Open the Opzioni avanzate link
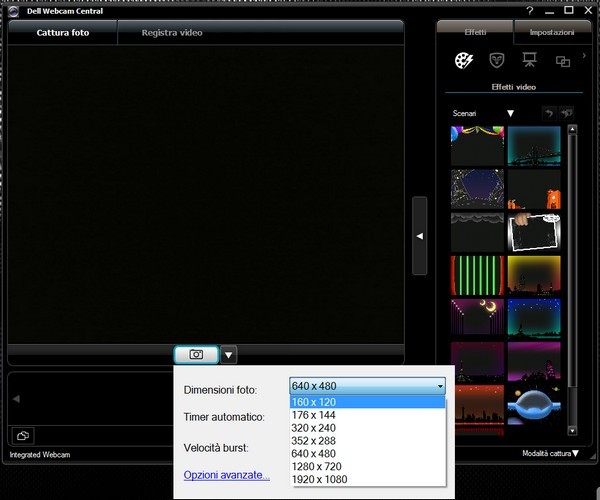 [x=226, y=475]
